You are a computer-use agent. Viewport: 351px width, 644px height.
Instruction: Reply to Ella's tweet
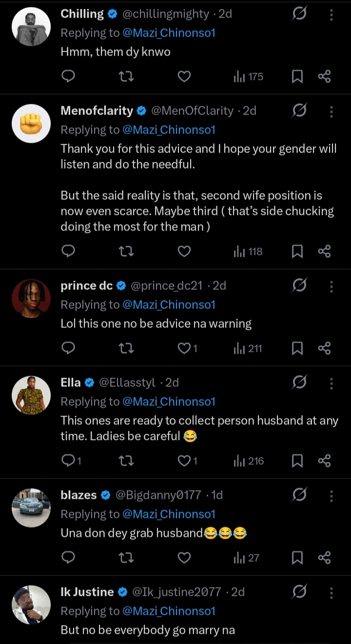pos(69,460)
